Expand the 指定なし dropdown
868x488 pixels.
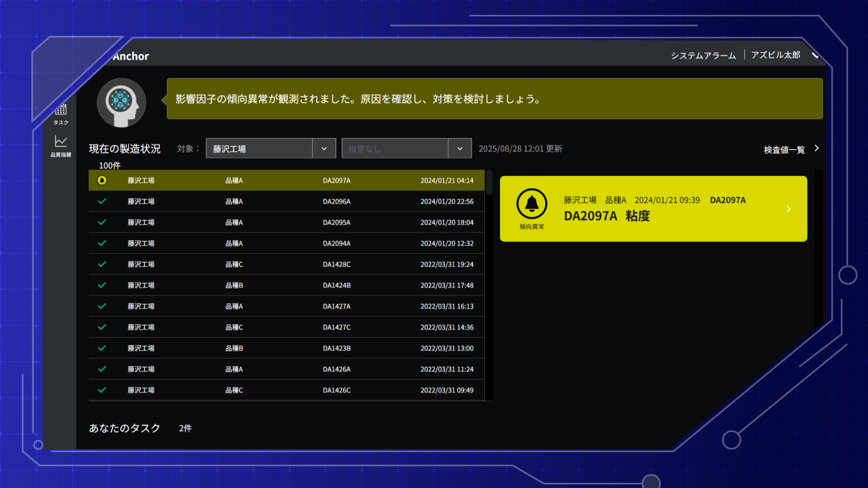pyautogui.click(x=459, y=149)
